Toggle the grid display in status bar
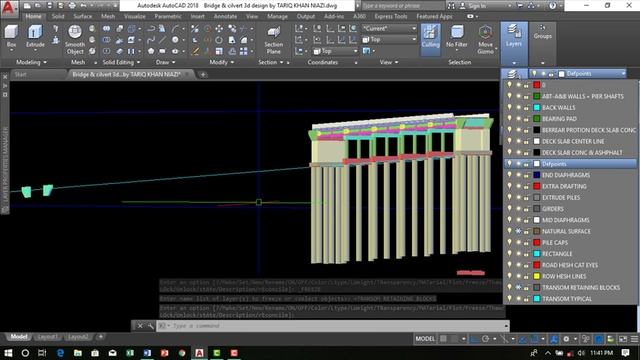This screenshot has width=640, height=360. point(443,339)
